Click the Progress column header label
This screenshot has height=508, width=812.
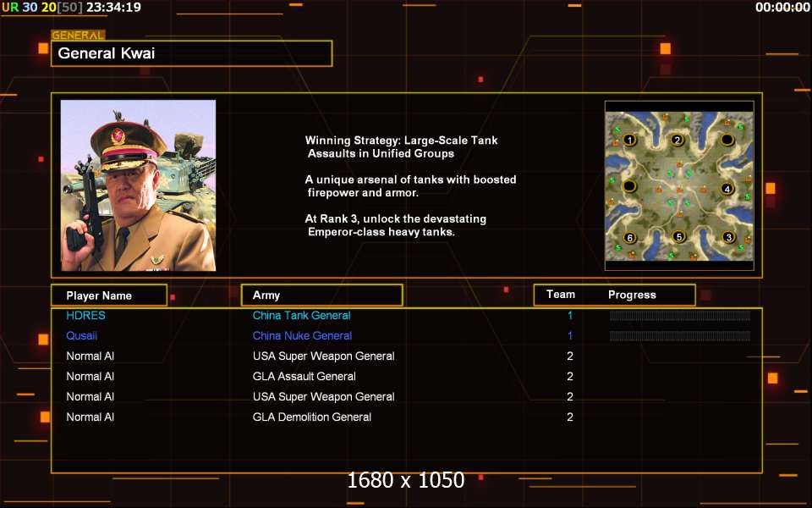(632, 295)
